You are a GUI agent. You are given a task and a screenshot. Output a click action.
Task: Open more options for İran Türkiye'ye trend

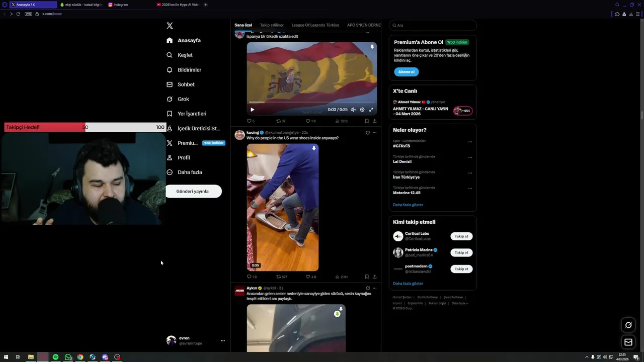pos(470,173)
